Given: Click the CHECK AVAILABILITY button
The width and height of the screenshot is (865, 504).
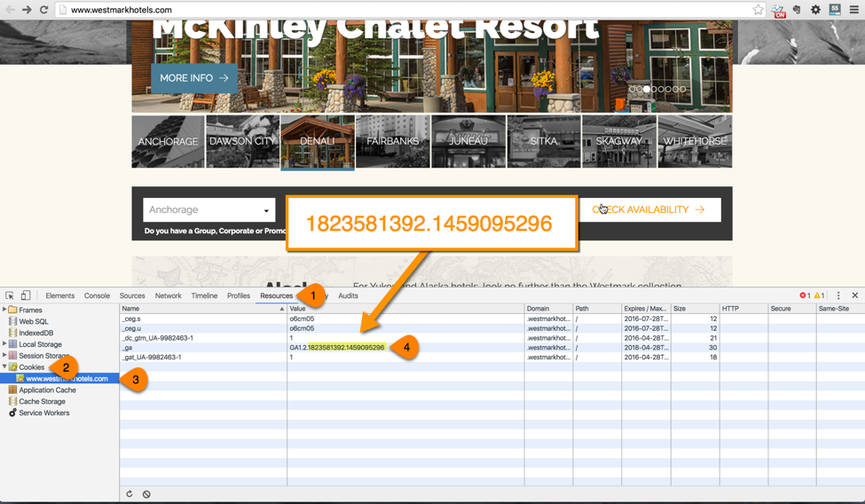Looking at the screenshot, I should tap(649, 209).
